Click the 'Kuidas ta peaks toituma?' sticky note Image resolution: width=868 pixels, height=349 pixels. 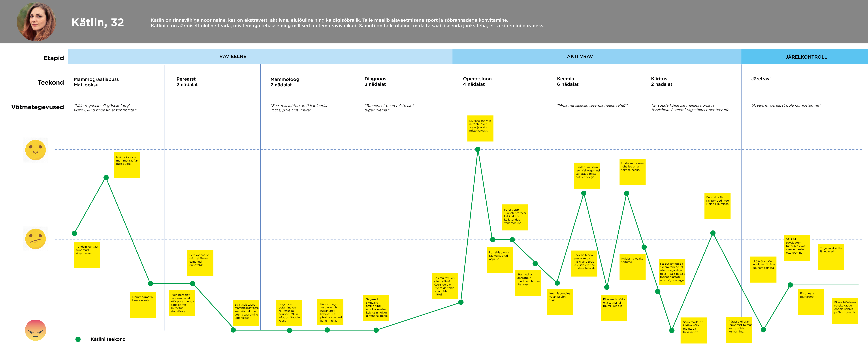(632, 267)
